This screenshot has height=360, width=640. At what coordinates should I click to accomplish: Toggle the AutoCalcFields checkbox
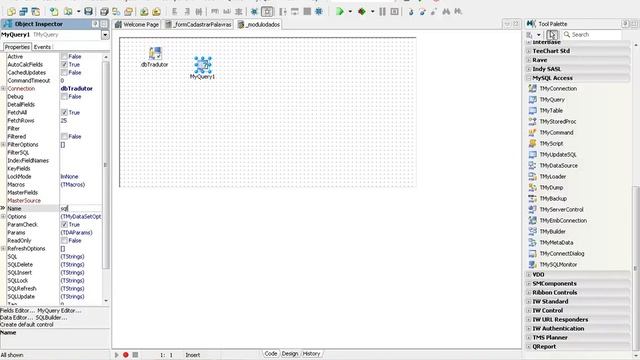(x=64, y=64)
